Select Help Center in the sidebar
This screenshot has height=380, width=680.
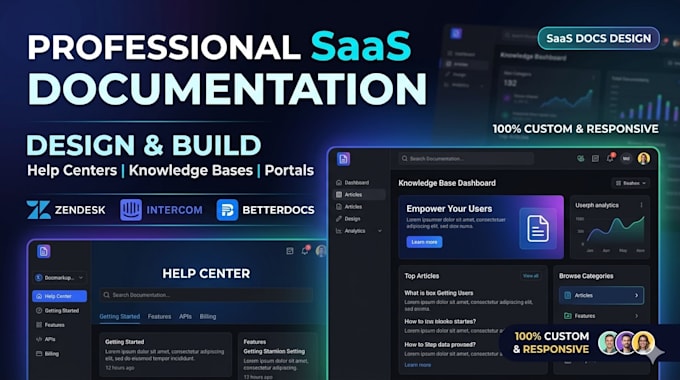(x=59, y=296)
